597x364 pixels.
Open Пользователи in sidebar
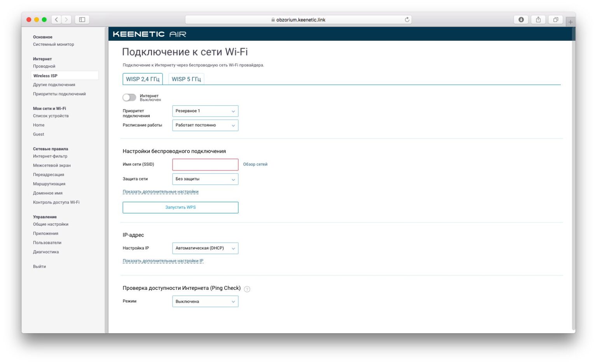[47, 243]
